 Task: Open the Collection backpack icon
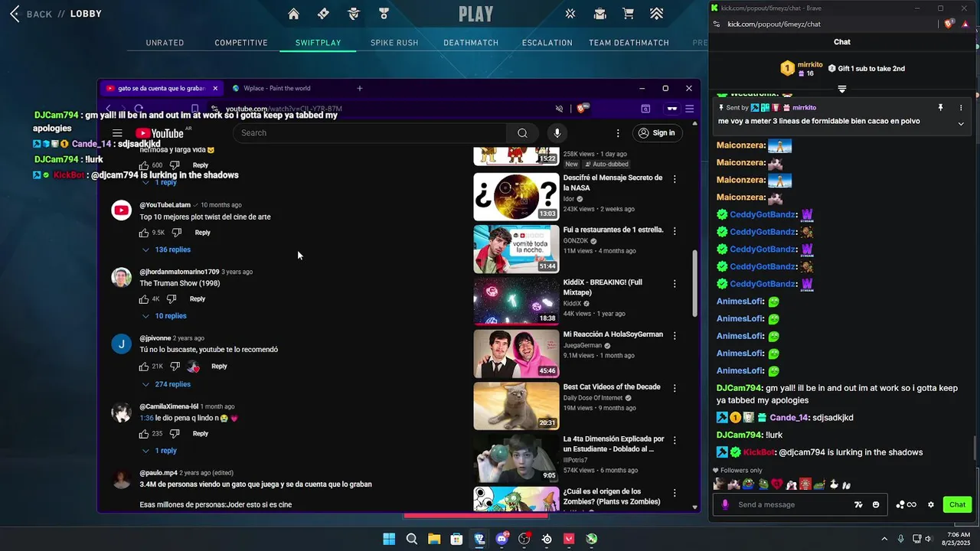[600, 14]
